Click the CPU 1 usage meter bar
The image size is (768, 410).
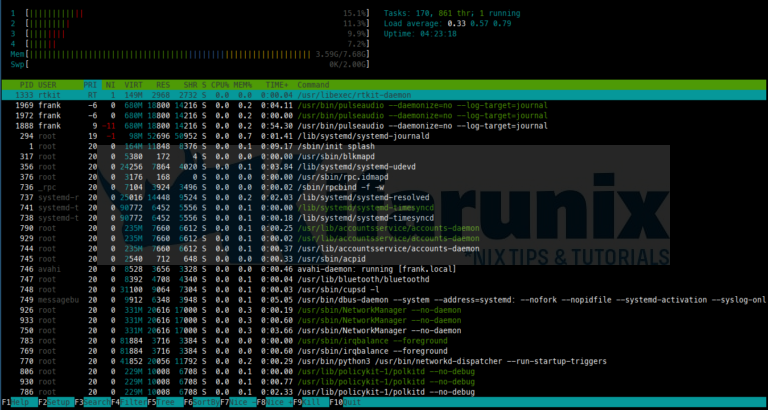coord(198,14)
